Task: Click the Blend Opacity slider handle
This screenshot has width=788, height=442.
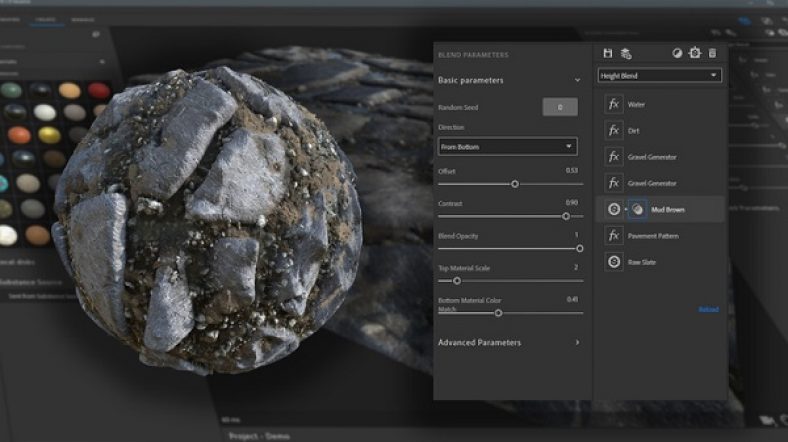Action: (579, 249)
